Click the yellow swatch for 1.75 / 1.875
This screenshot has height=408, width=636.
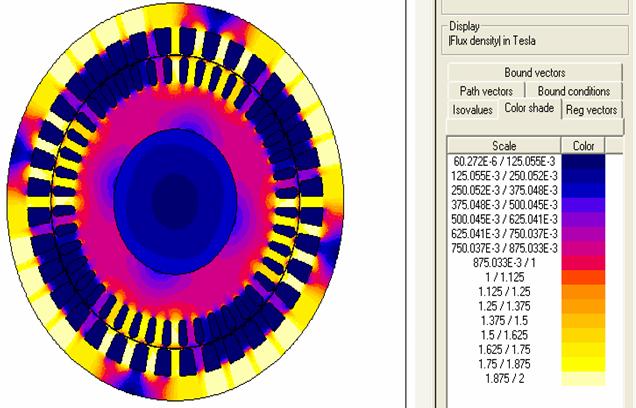click(583, 364)
